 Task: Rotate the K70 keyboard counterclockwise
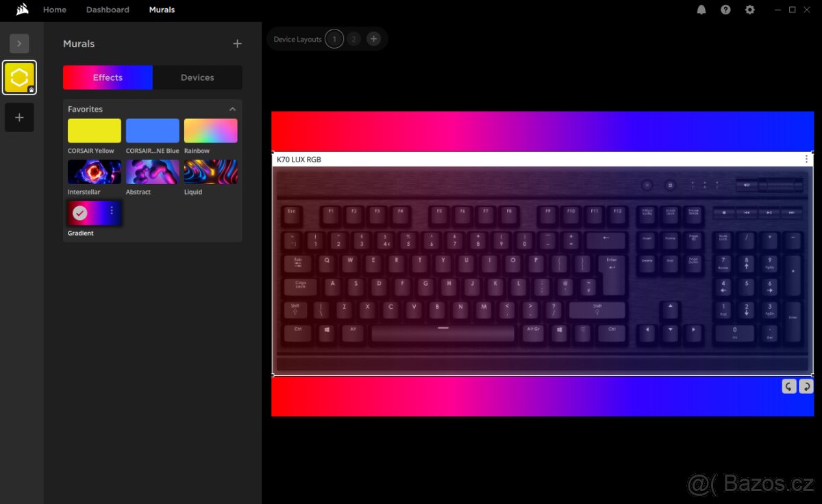pyautogui.click(x=789, y=387)
